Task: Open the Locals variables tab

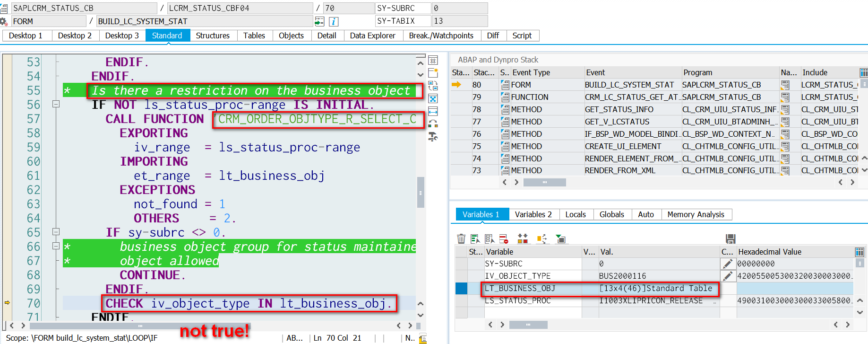Action: click(576, 214)
